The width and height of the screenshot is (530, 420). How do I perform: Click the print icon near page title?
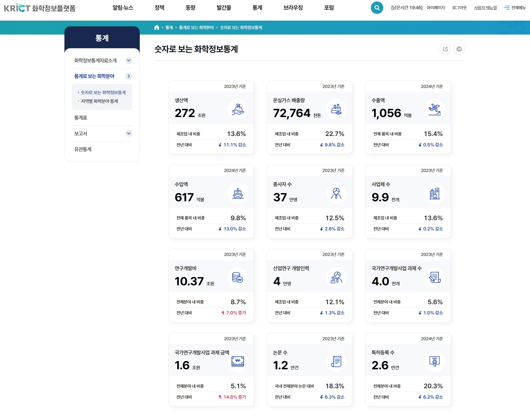click(459, 49)
